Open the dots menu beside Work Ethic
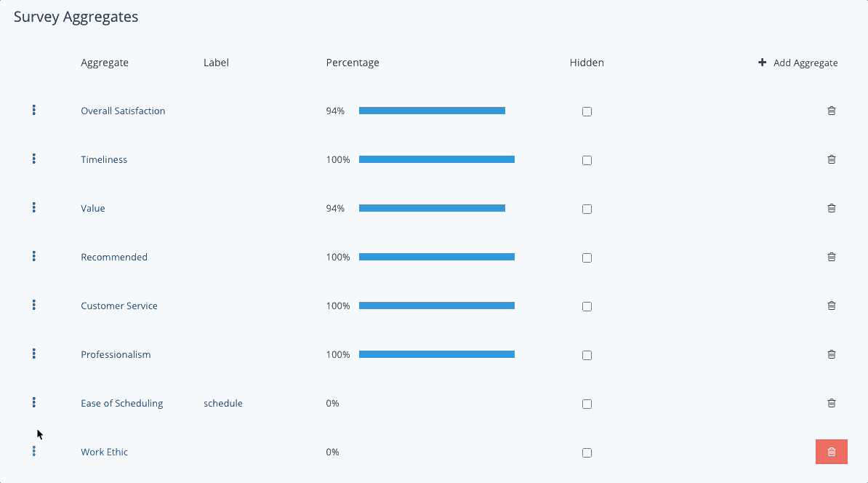The height and width of the screenshot is (483, 868). pyautogui.click(x=34, y=451)
